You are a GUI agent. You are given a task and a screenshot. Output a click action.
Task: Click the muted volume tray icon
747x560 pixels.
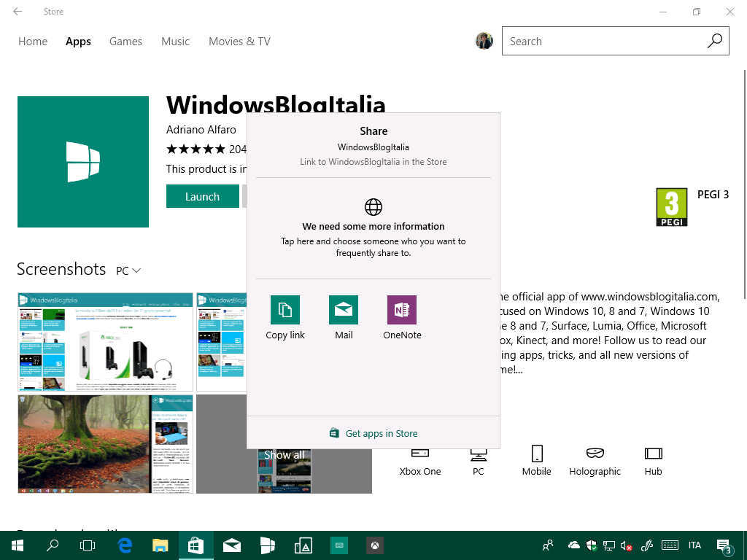click(626, 545)
